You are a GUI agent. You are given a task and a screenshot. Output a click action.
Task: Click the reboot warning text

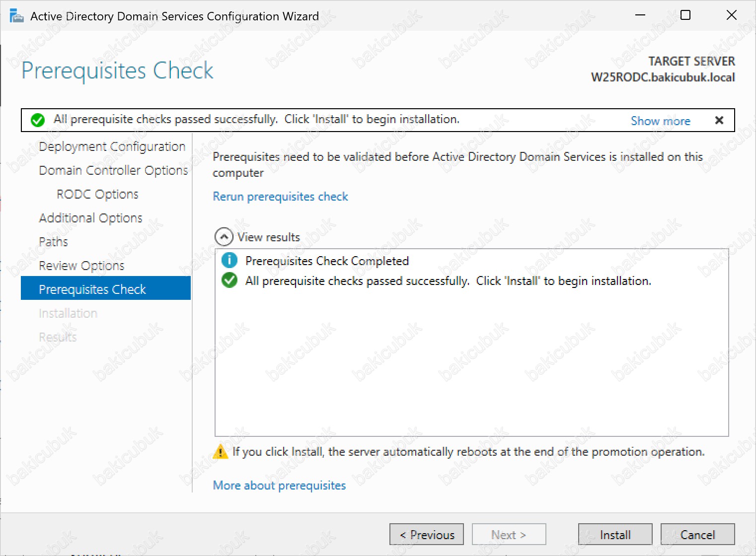tap(468, 452)
